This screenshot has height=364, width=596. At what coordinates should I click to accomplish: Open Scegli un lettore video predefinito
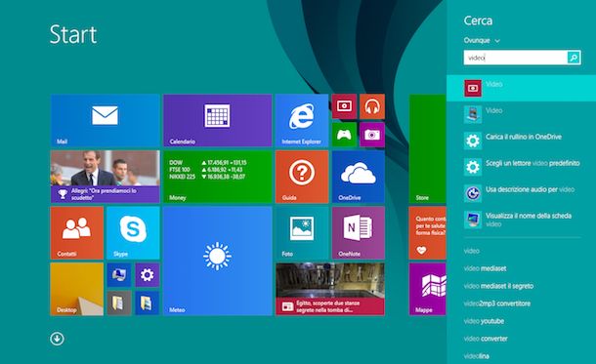pos(521,167)
